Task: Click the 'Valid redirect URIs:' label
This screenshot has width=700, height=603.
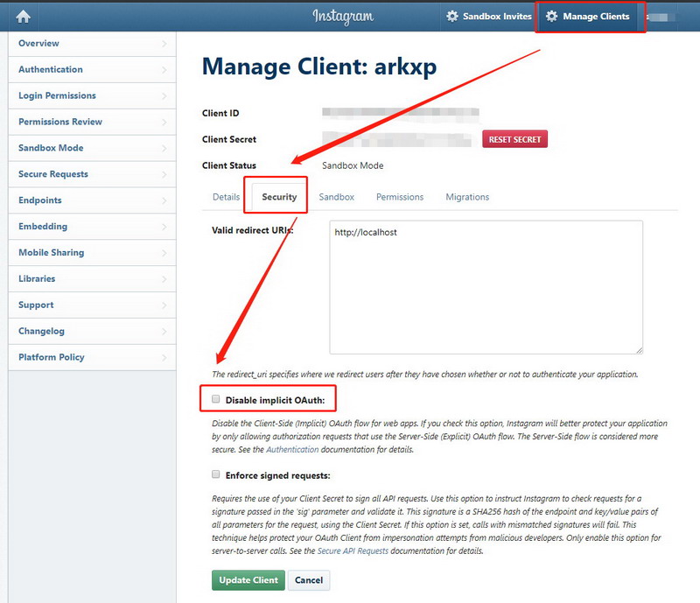Action: pyautogui.click(x=253, y=230)
